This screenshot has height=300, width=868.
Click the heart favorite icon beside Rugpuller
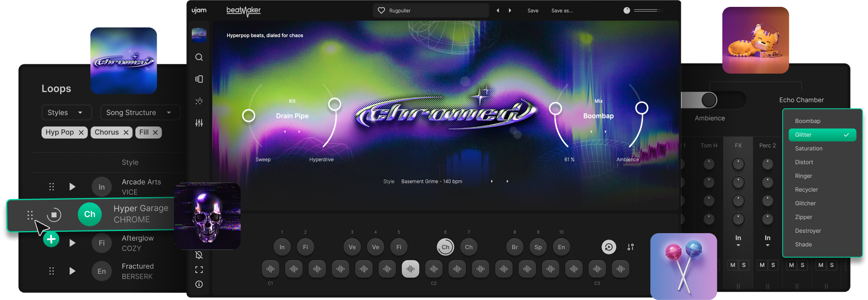(x=381, y=10)
